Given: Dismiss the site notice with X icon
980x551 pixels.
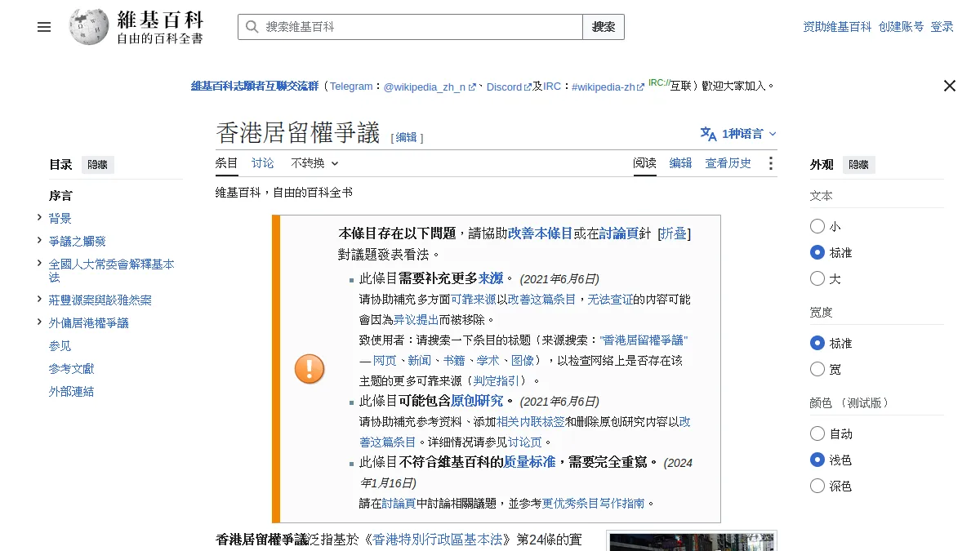Looking at the screenshot, I should (x=950, y=86).
